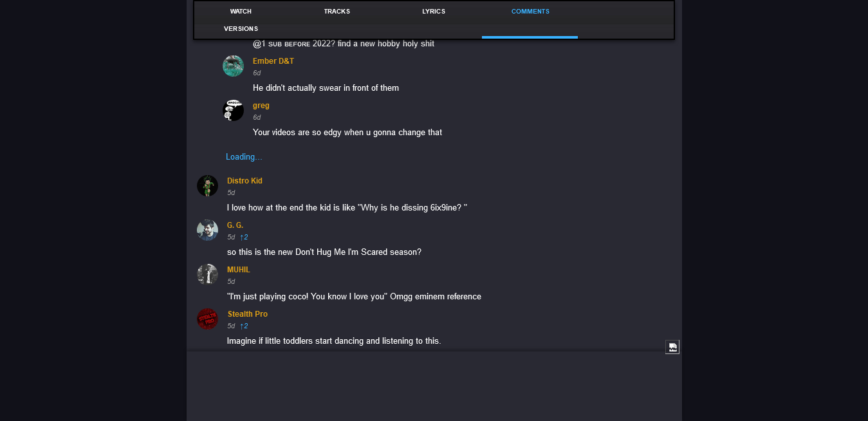Click the Loading... replies link
This screenshot has height=421, width=868.
click(x=244, y=157)
